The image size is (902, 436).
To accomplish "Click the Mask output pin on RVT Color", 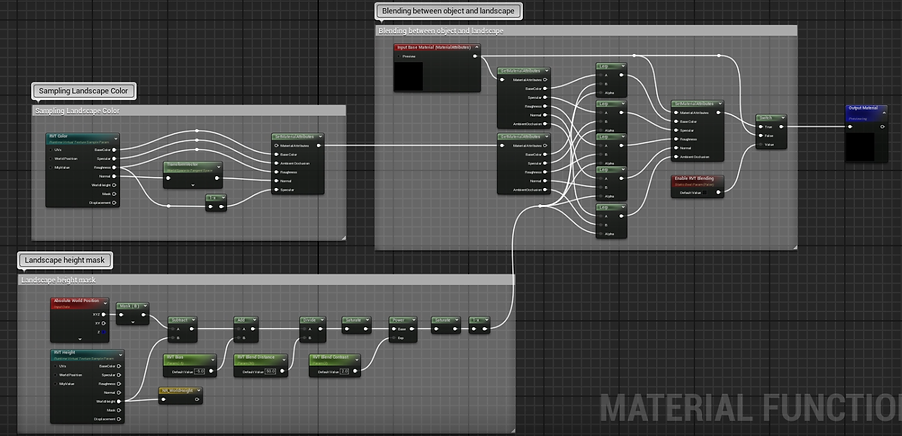I will [114, 194].
